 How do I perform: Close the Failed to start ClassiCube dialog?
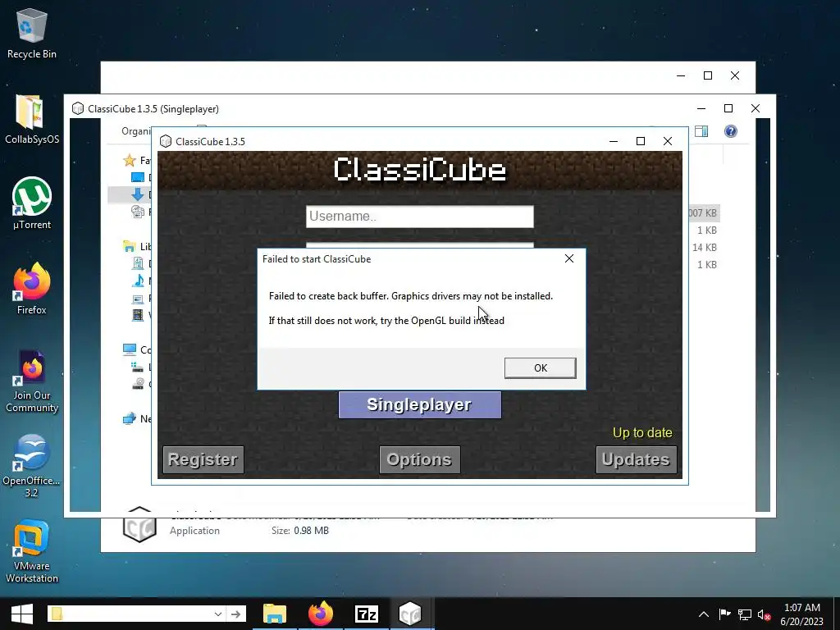(x=569, y=258)
